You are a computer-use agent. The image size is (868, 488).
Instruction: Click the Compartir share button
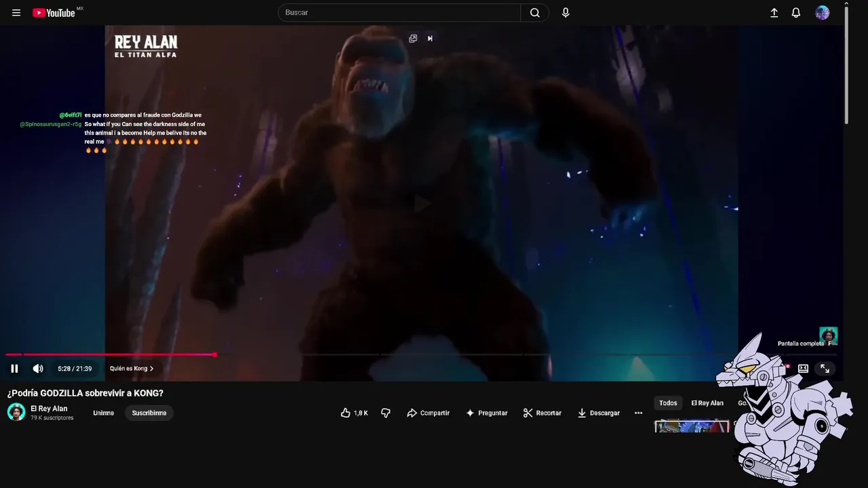[428, 413]
